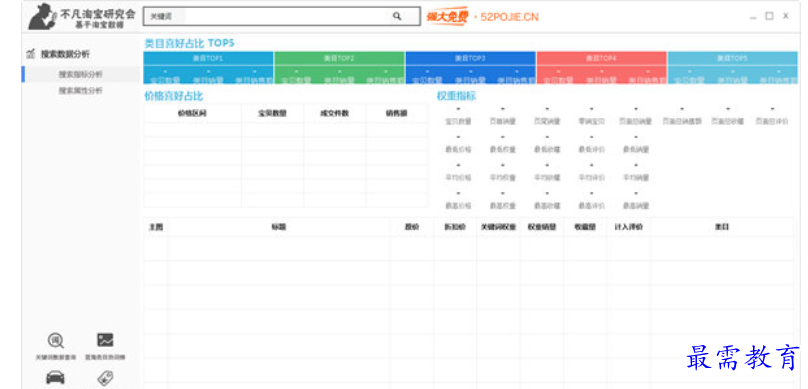
Task: Click the 页首销量 metric
Action: [x=502, y=122]
